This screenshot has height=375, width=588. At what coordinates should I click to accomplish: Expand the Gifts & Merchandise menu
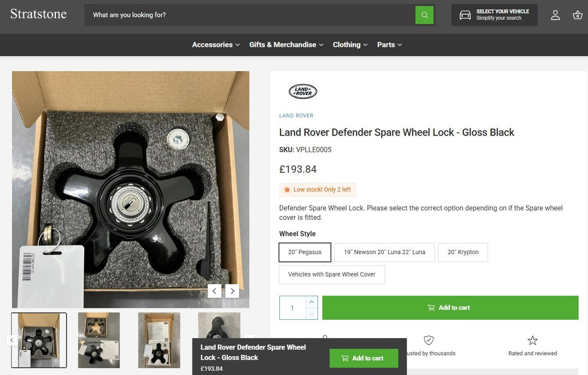[287, 45]
